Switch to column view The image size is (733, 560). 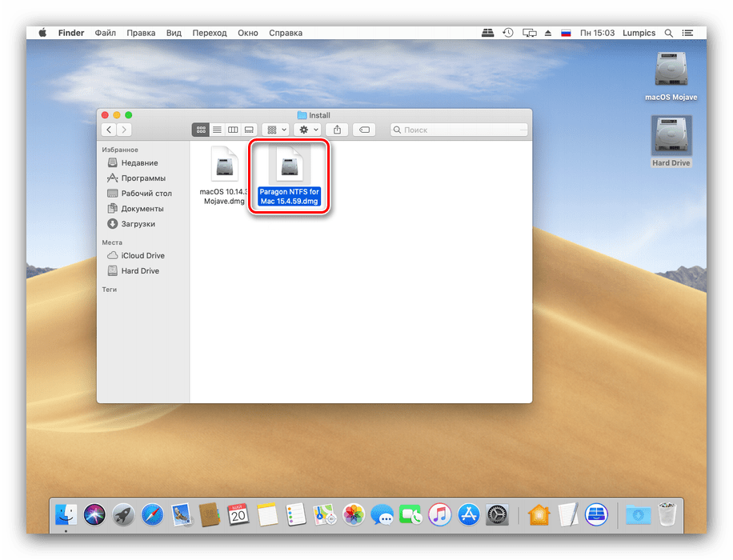point(233,130)
